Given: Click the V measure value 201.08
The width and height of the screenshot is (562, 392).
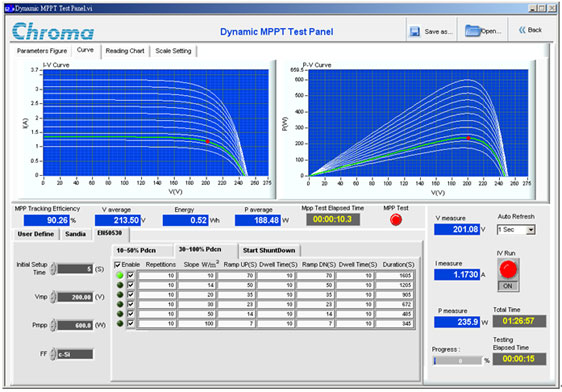Looking at the screenshot, I should tap(457, 229).
